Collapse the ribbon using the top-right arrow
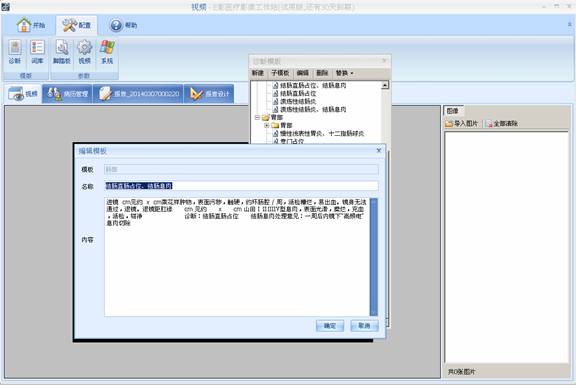 tap(570, 25)
